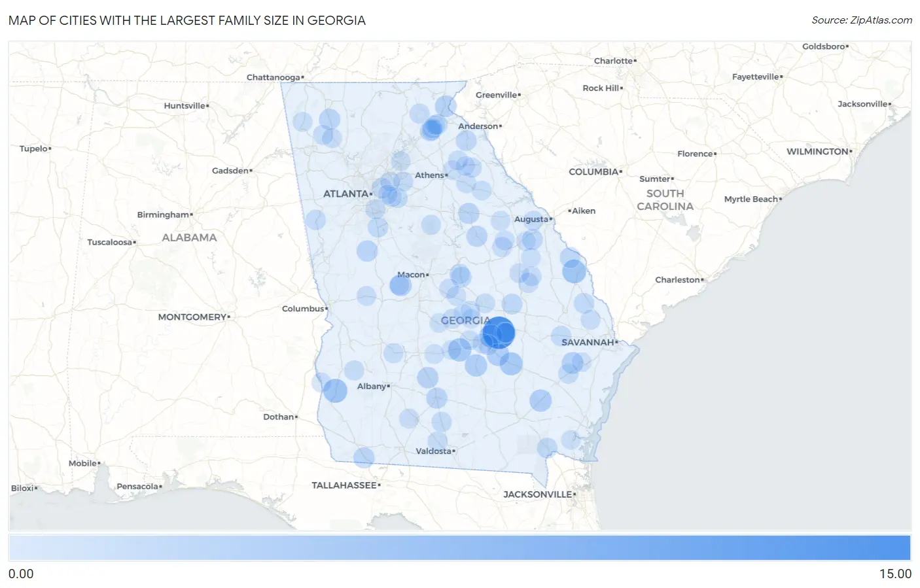Click the 15.00 legend maximum value

pos(895,574)
